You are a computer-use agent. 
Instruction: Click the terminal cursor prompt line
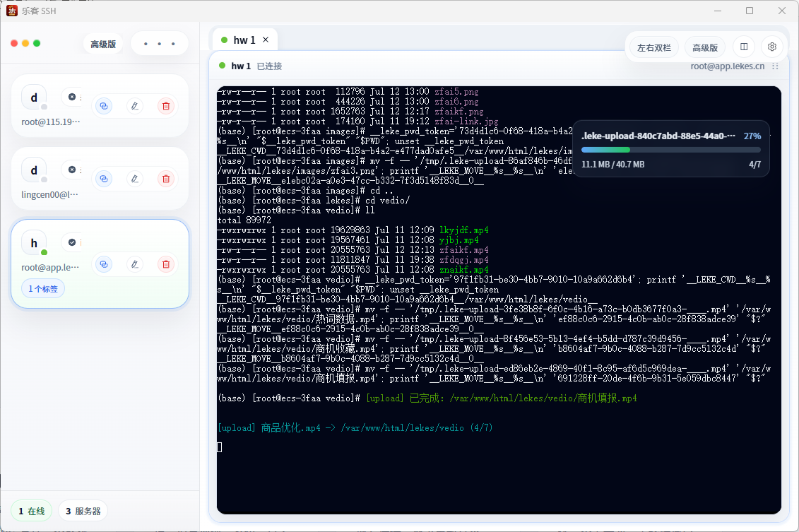coord(220,447)
